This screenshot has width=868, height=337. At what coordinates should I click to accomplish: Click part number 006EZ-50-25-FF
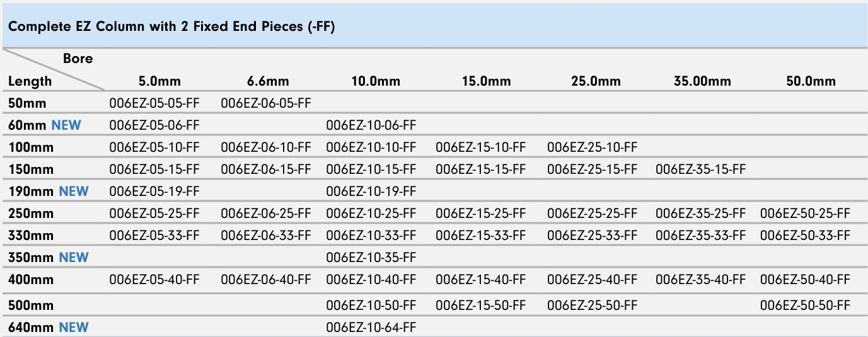click(x=805, y=214)
